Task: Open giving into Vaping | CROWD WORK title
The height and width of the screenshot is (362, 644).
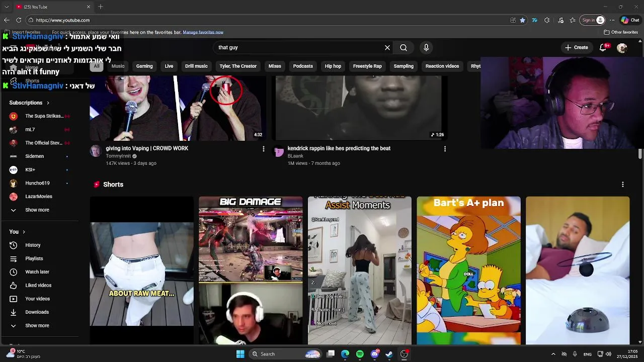Action: pyautogui.click(x=147, y=148)
